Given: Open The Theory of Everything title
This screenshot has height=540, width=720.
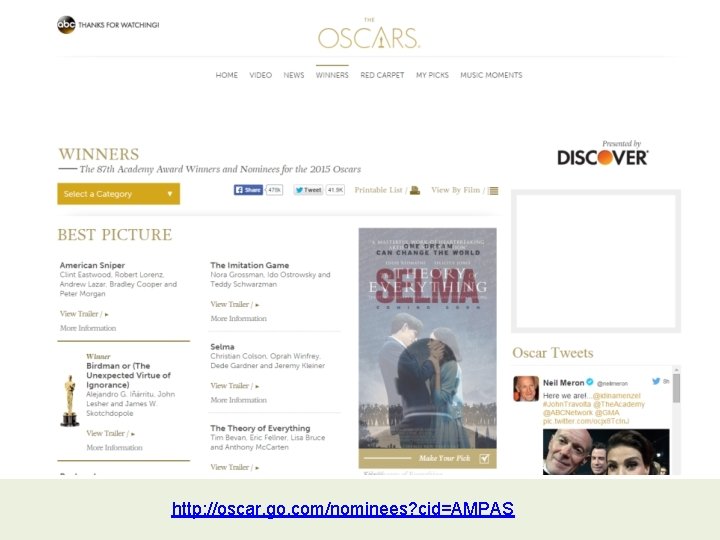Looking at the screenshot, I should click(x=260, y=428).
